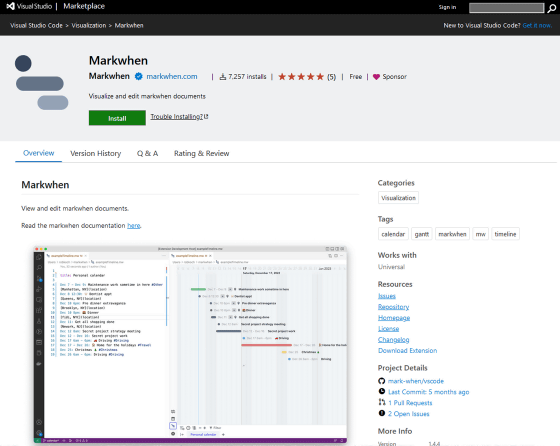Open the License resource link
This screenshot has height=446, width=560.
pyautogui.click(x=389, y=329)
